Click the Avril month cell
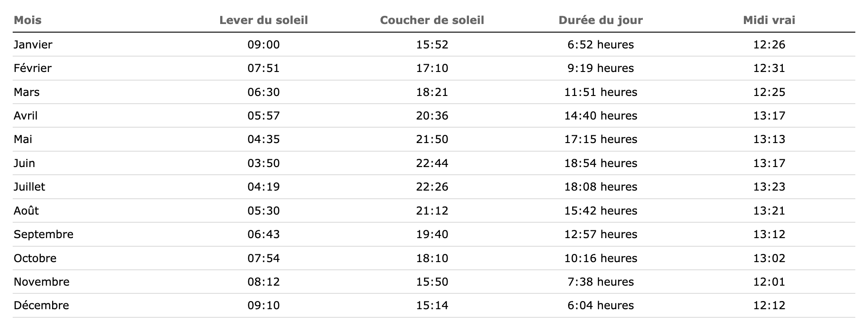 pyautogui.click(x=26, y=116)
